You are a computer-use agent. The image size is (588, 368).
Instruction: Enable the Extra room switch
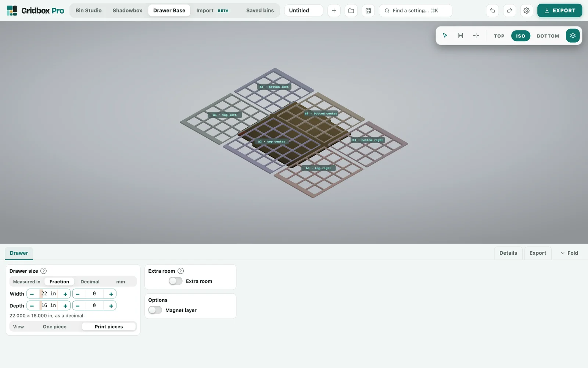(175, 281)
